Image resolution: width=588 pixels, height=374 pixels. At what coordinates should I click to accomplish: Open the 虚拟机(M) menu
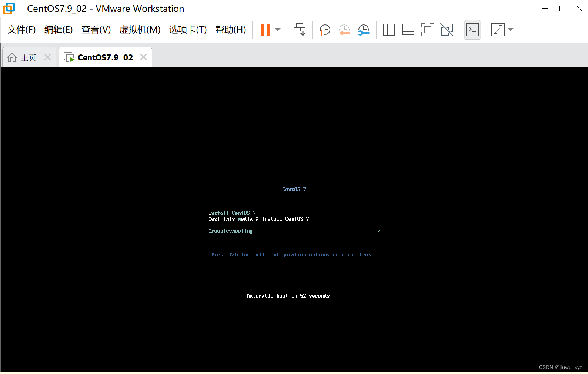coord(140,30)
